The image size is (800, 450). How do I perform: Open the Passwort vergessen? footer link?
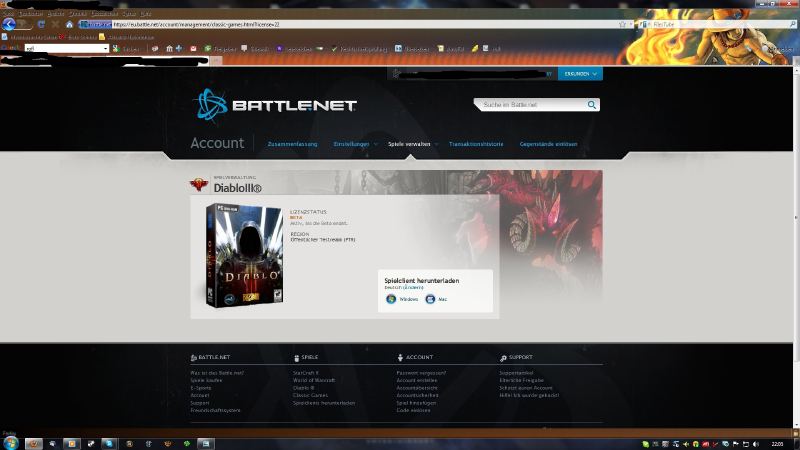(421, 373)
